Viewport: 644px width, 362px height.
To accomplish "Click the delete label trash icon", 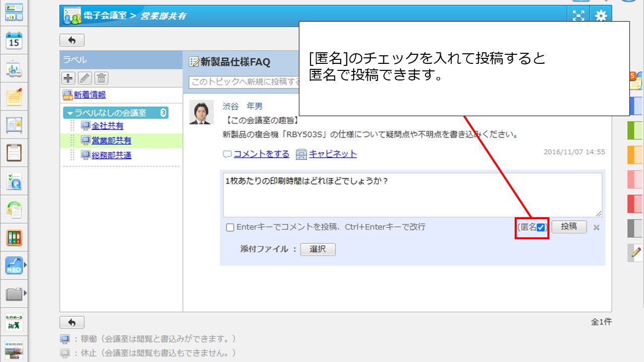I will click(101, 78).
